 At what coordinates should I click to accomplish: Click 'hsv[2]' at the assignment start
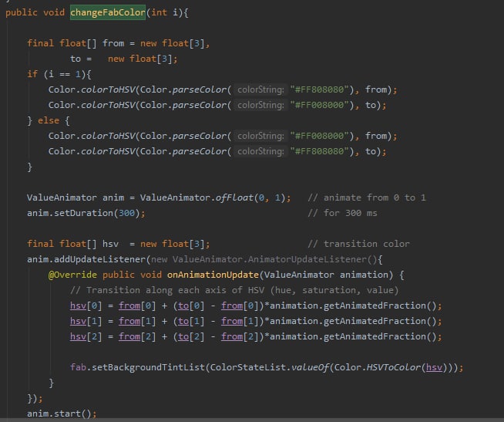86,336
